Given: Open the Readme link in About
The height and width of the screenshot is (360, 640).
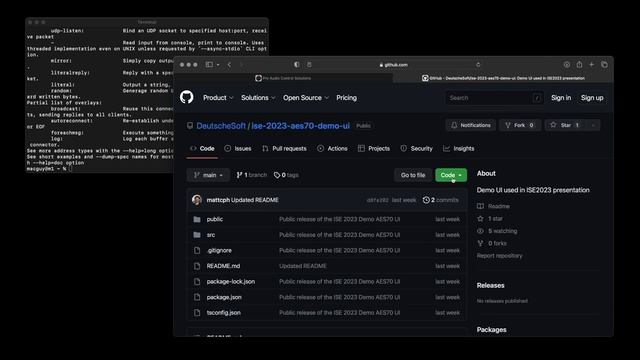Looking at the screenshot, I should (x=493, y=206).
